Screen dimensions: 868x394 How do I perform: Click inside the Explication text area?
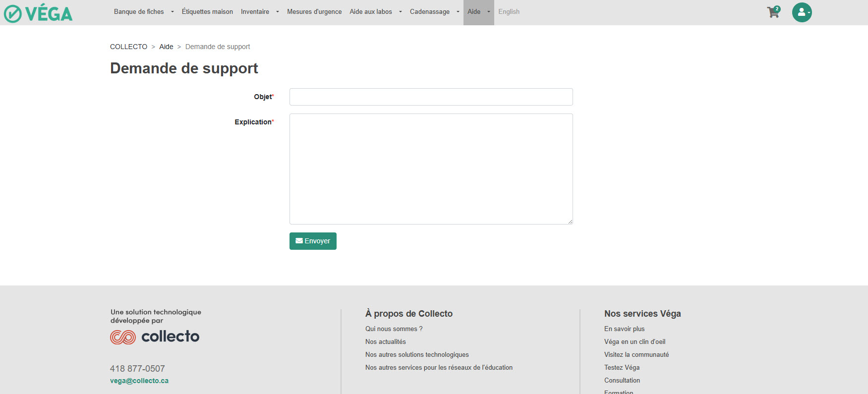point(431,169)
